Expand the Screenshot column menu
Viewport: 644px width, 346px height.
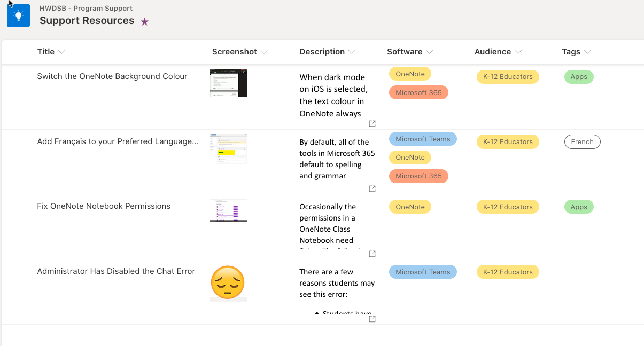(264, 52)
